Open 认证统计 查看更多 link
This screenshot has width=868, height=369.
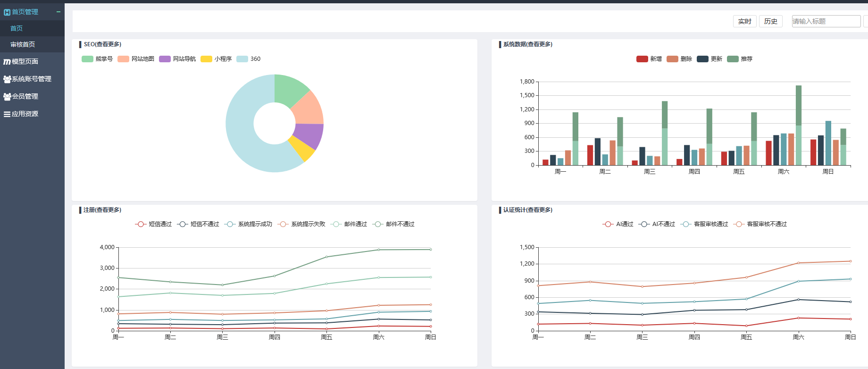[540, 210]
